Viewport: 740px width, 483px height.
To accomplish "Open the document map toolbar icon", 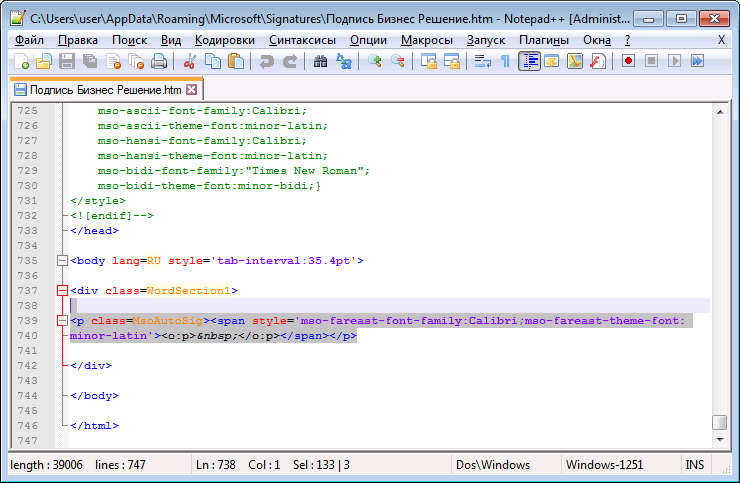I will pos(575,61).
